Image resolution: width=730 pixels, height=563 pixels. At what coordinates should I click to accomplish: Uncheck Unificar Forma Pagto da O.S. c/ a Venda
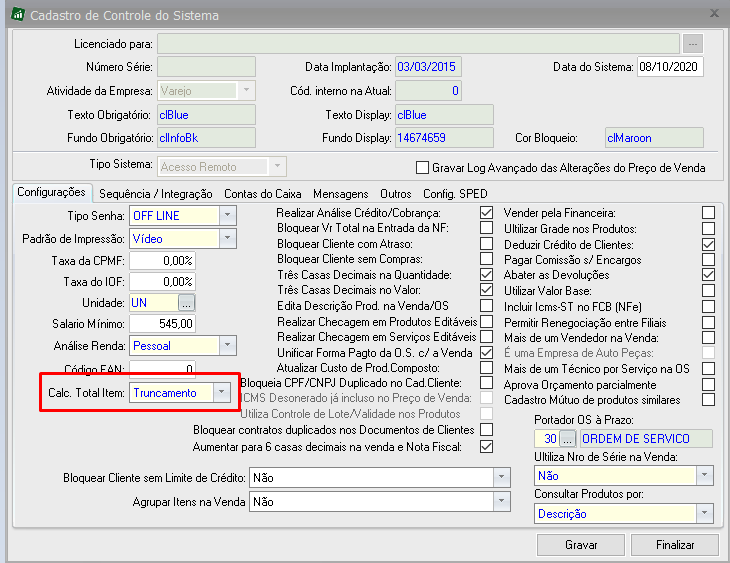coord(487,353)
